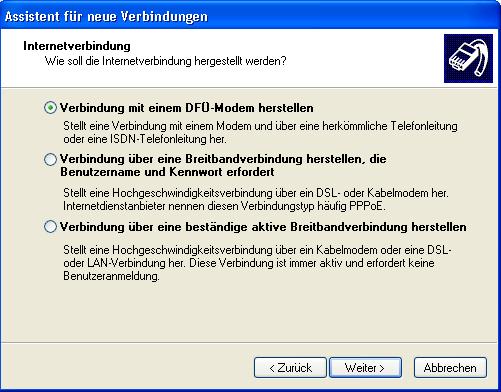Click the second label line Benutzername und Kennwort erfordert

pos(167,172)
